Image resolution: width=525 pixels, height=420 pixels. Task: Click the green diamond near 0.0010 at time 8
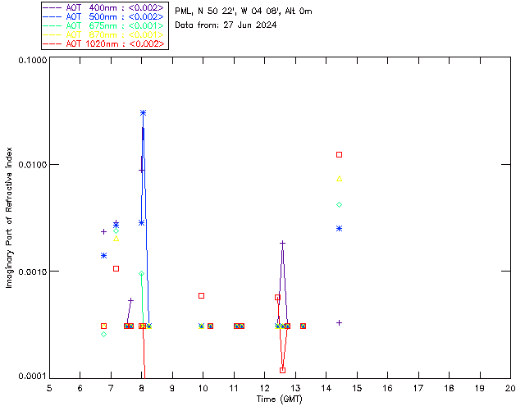tap(142, 274)
